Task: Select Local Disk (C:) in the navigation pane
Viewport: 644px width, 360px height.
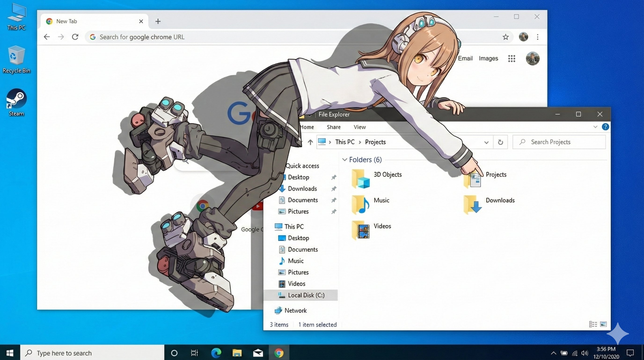Action: tap(306, 295)
